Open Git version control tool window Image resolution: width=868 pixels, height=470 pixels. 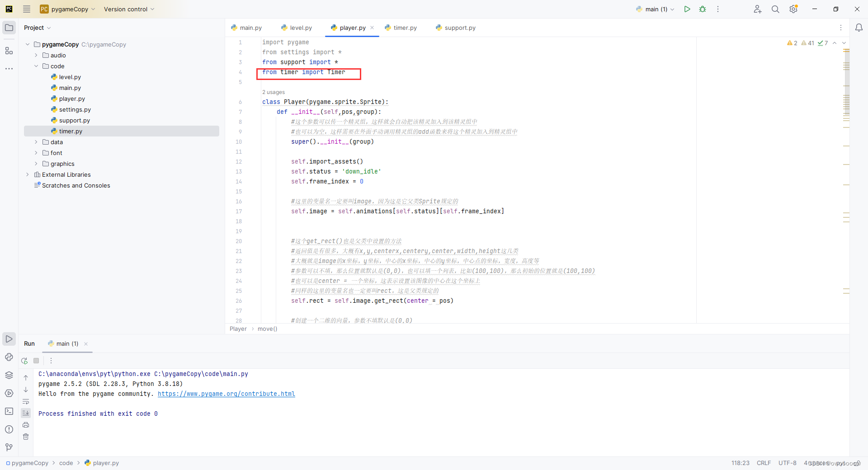[9, 447]
